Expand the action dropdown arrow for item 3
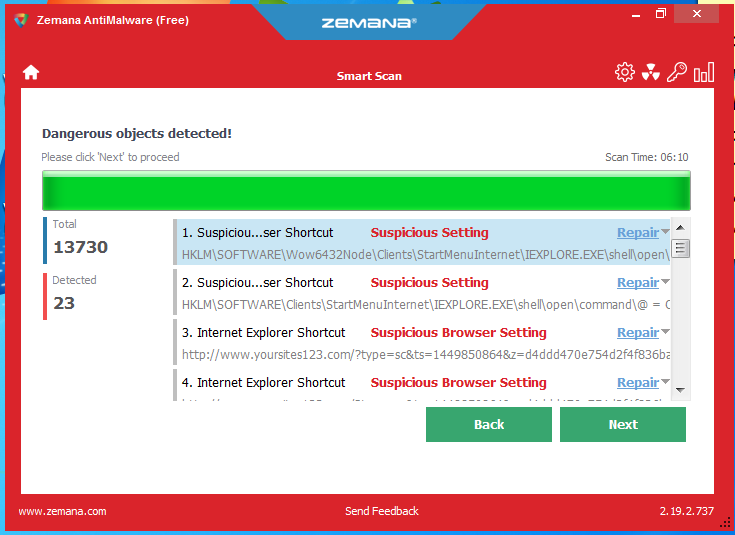The width and height of the screenshot is (735, 535). [x=665, y=332]
